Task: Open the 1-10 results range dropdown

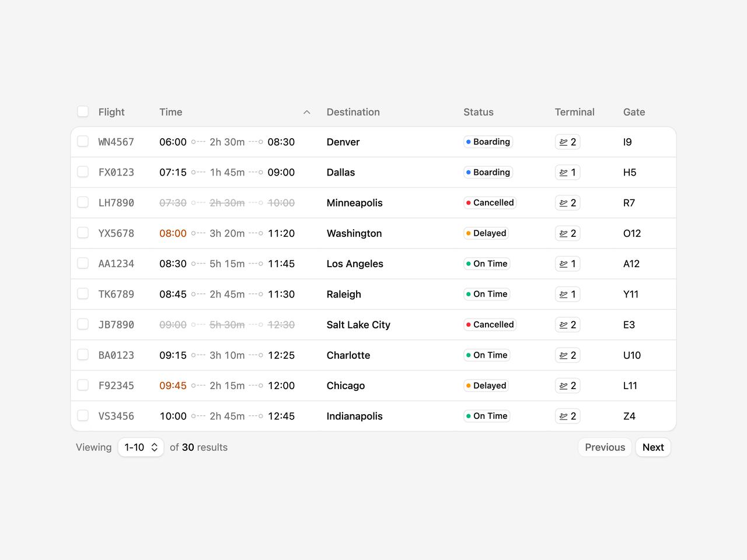Action: (141, 447)
